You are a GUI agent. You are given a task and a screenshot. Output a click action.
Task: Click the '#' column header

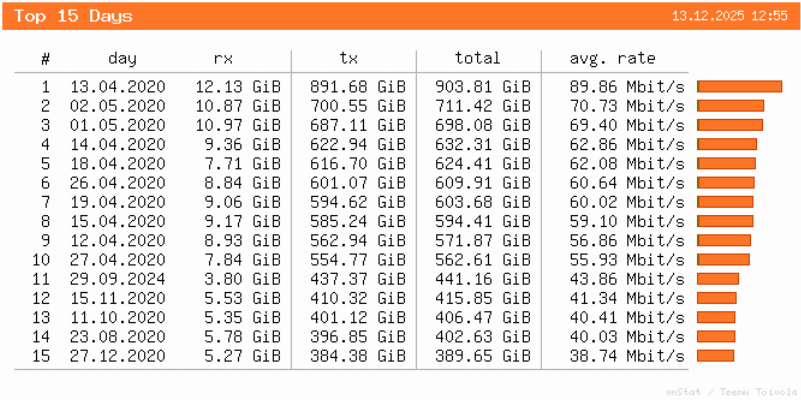(x=46, y=59)
